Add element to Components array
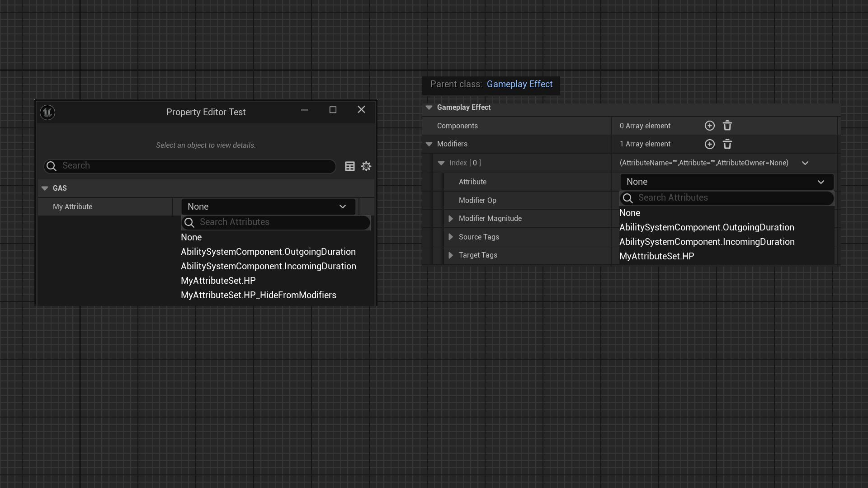Viewport: 868px width, 488px height. [x=709, y=126]
